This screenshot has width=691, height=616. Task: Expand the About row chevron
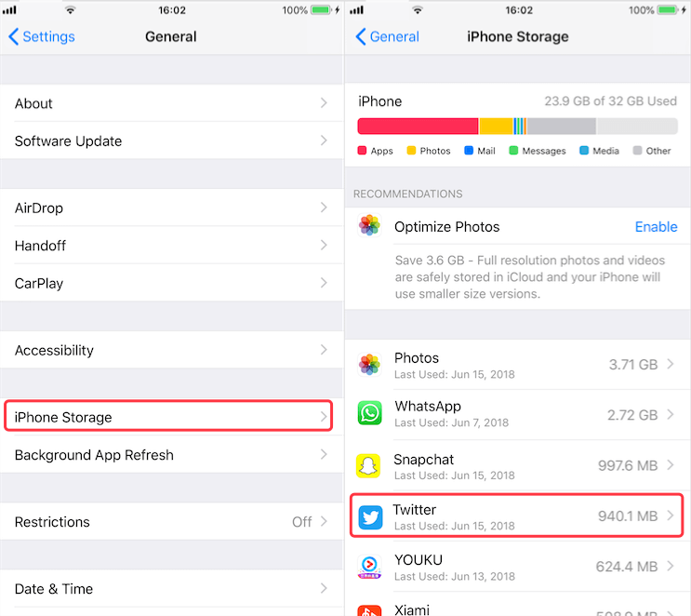point(324,103)
